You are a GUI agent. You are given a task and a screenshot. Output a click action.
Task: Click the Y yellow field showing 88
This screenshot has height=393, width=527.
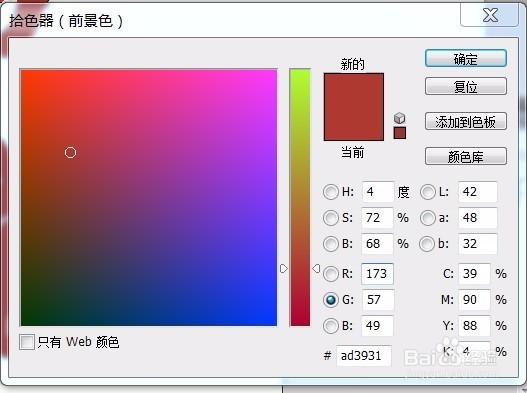474,325
